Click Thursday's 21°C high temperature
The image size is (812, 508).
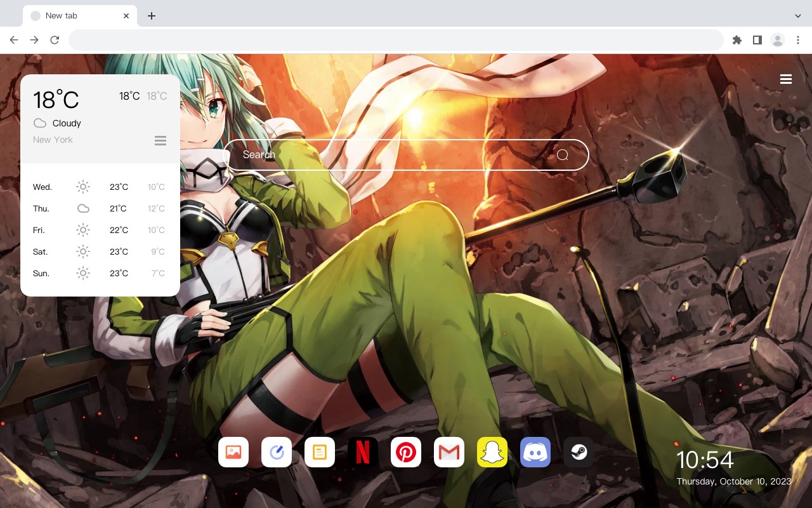coord(118,208)
